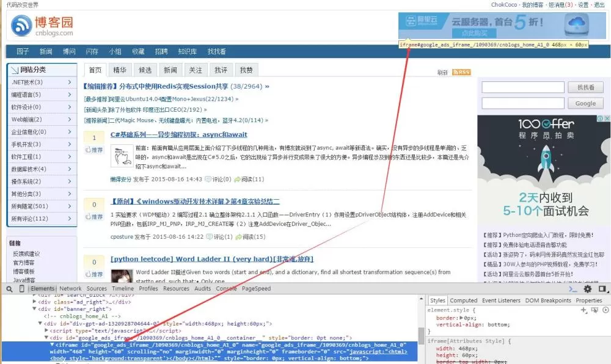This screenshot has height=364, width=611.
Task: Show the DevTools console drawer icon
Action: 573,289
